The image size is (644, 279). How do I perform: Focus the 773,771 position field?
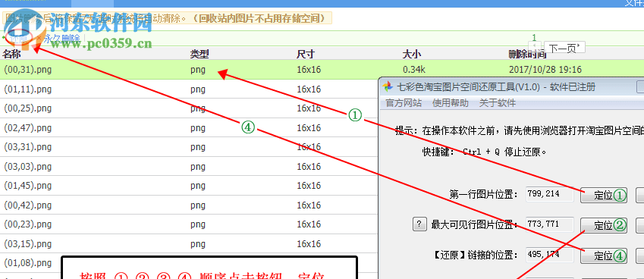[549, 224]
